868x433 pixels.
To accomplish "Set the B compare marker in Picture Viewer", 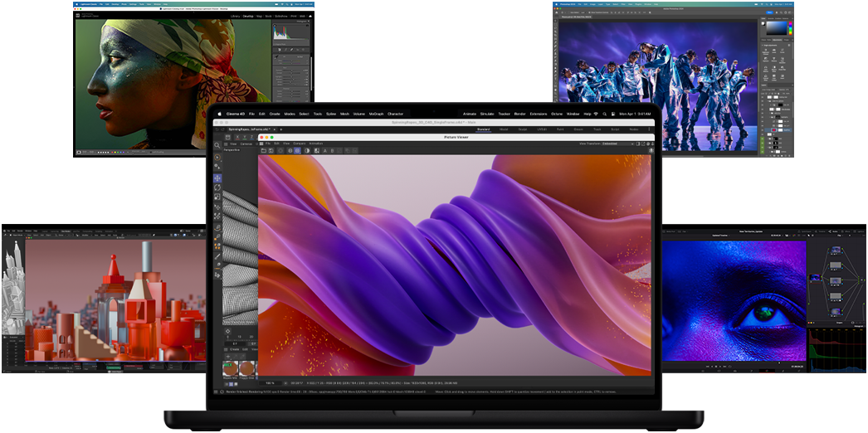I will [332, 150].
